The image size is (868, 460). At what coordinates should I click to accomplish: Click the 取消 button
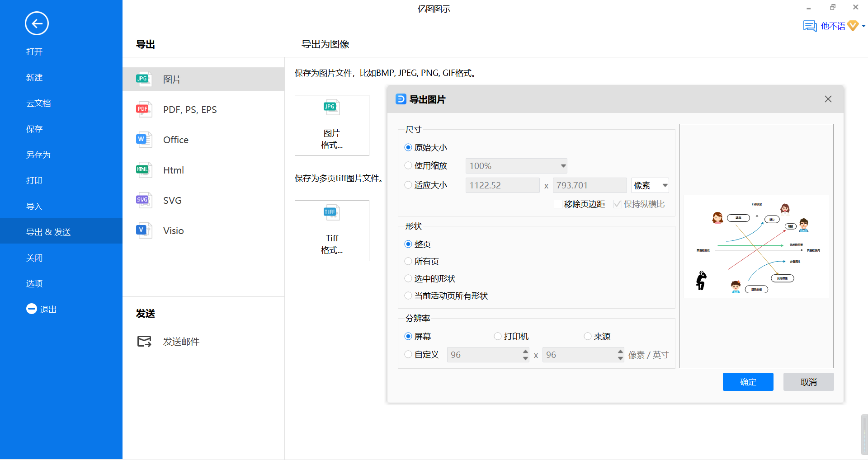pos(808,382)
